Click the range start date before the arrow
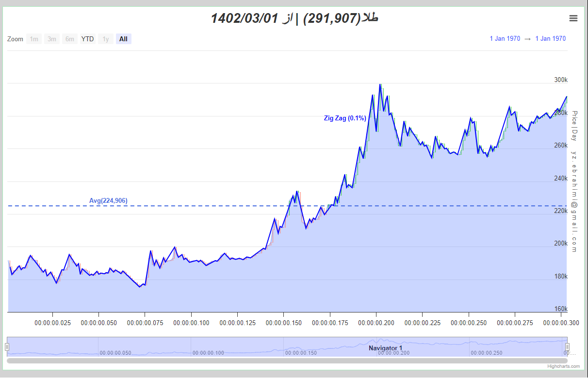The height and width of the screenshot is (378, 588). [x=505, y=39]
